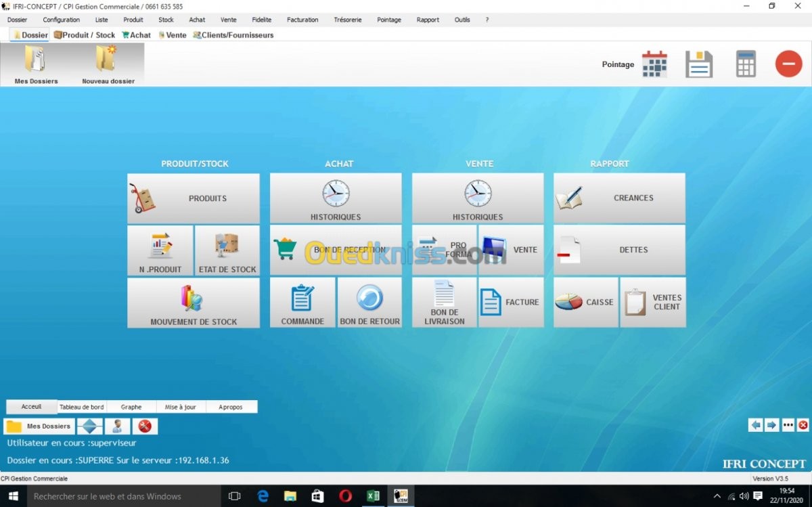Click the red cancel icon beside user icon

point(144,426)
